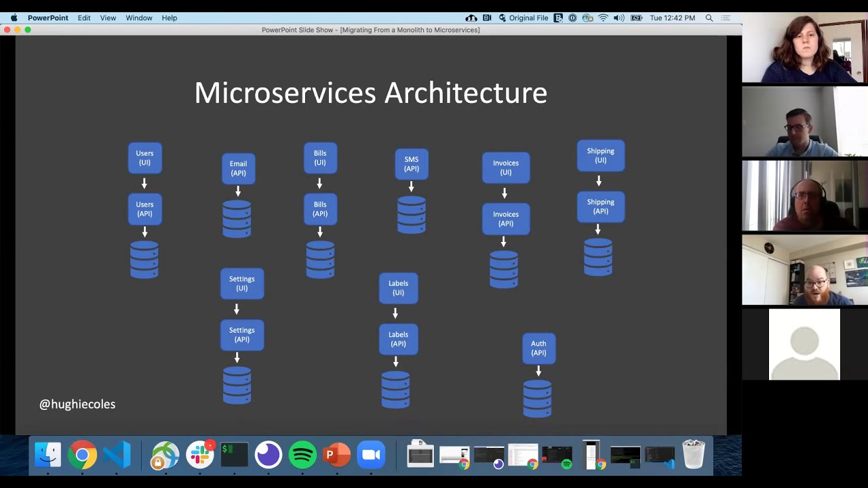The width and height of the screenshot is (868, 488).
Task: Click the SMS (API) box
Action: (x=412, y=164)
